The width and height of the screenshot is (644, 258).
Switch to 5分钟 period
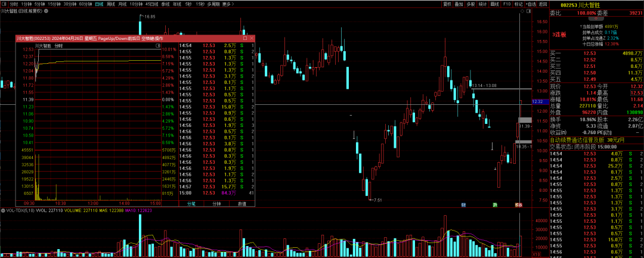(x=39, y=4)
